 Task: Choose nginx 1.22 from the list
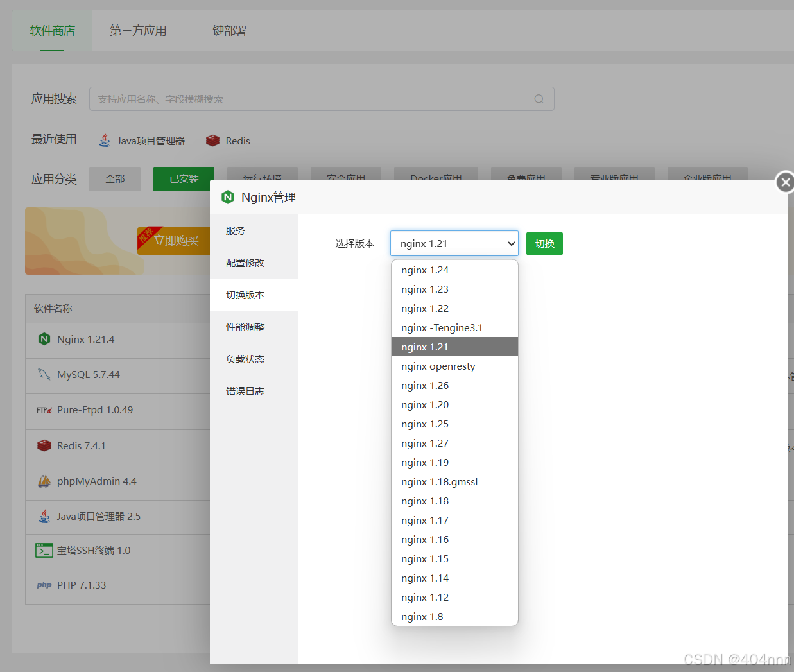pyautogui.click(x=454, y=308)
